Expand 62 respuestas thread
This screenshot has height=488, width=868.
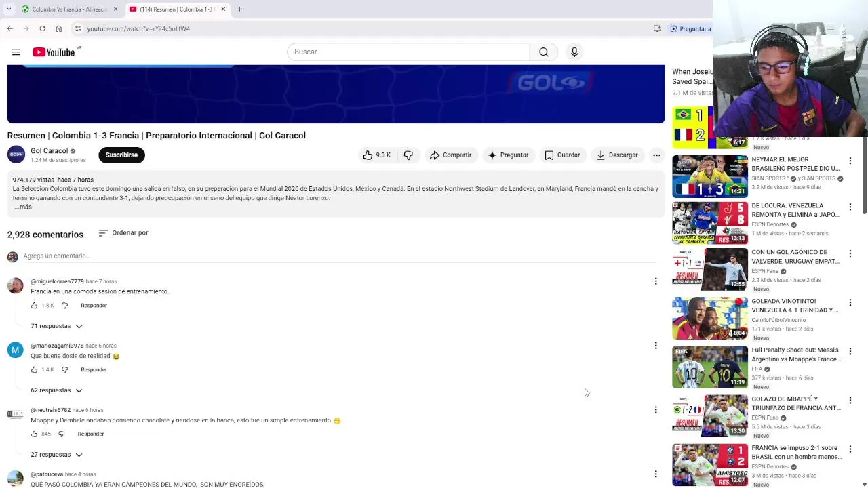coord(56,390)
